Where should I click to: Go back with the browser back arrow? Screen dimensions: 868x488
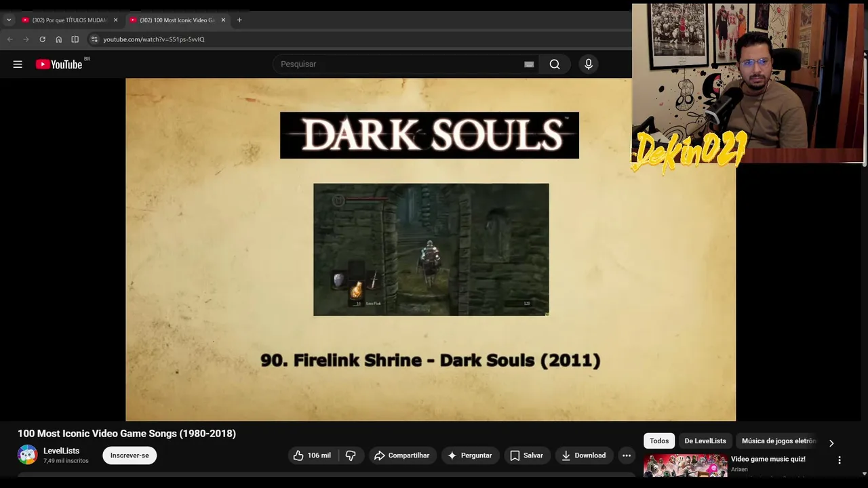click(x=9, y=39)
